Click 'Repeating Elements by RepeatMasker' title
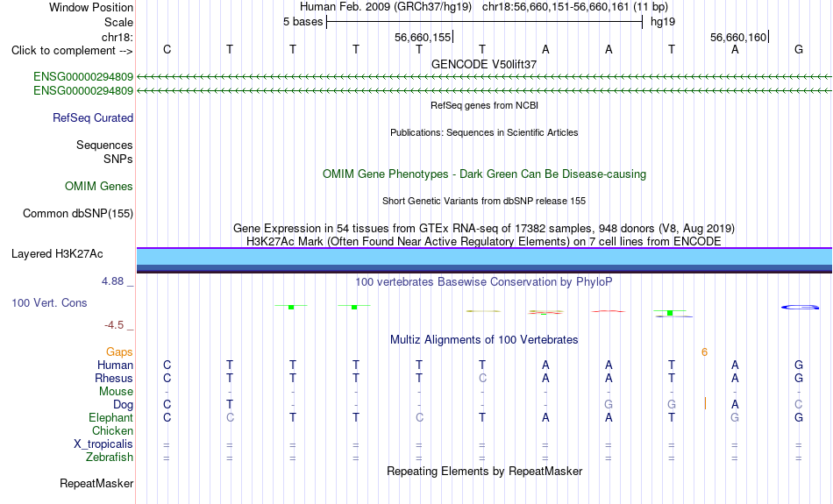833x504 pixels. click(484, 472)
